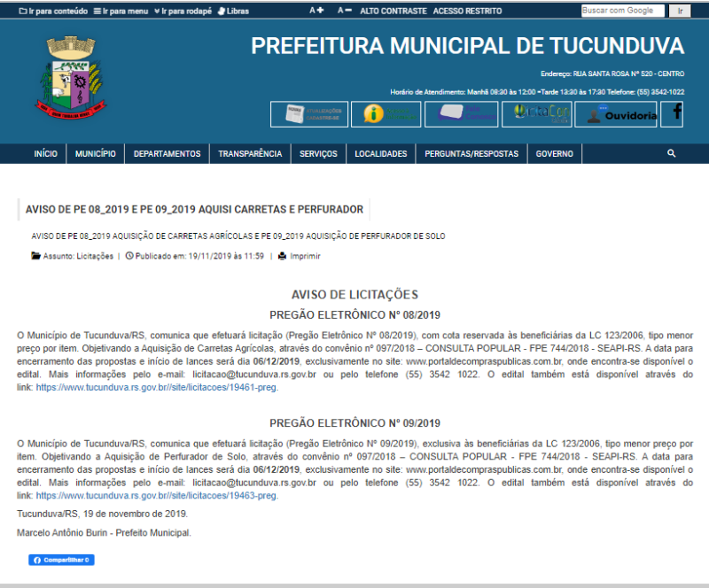Screen dimensions: 709x588
Task: Click the Acesso à Informação icon
Action: click(386, 114)
